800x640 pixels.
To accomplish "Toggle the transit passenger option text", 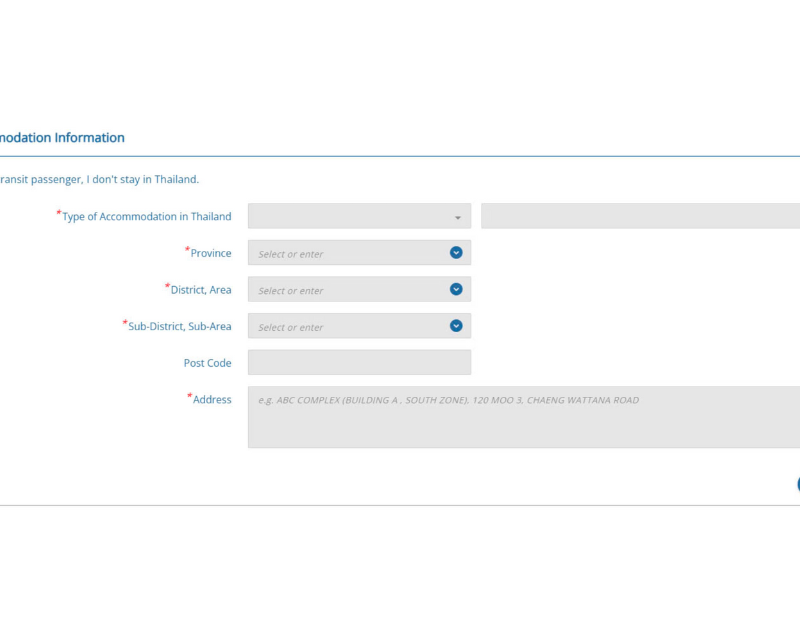I will pyautogui.click(x=100, y=179).
